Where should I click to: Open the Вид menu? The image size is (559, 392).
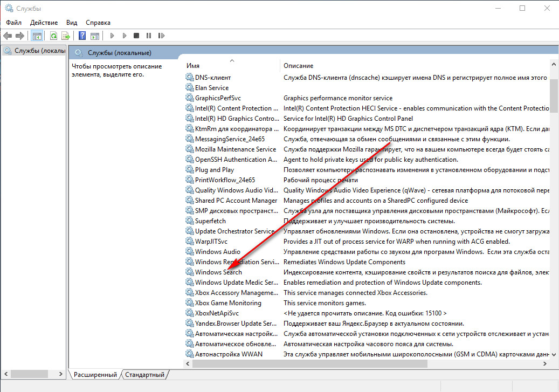coord(72,23)
